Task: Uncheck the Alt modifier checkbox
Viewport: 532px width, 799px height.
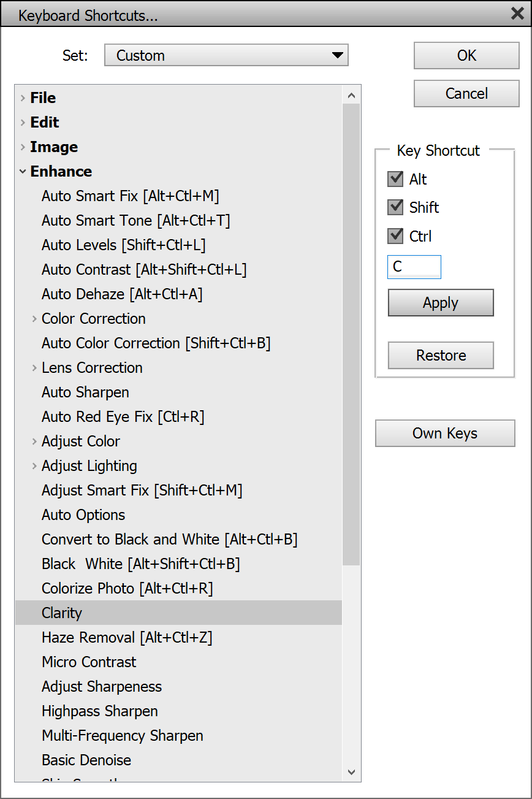Action: 395,179
